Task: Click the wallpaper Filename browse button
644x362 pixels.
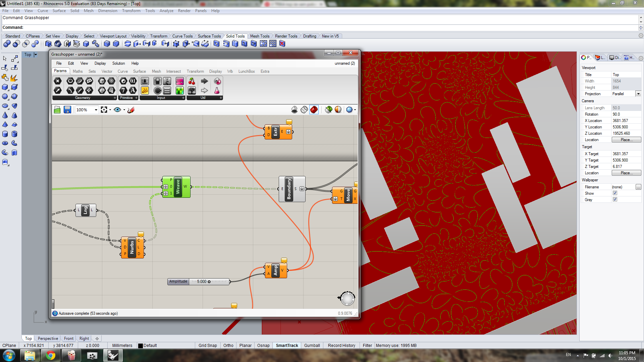Action: click(x=638, y=187)
